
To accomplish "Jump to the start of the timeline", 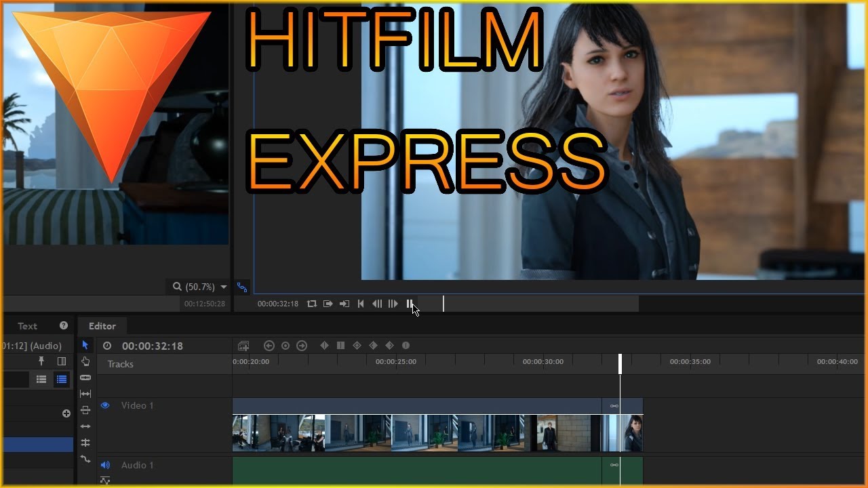I will 361,304.
